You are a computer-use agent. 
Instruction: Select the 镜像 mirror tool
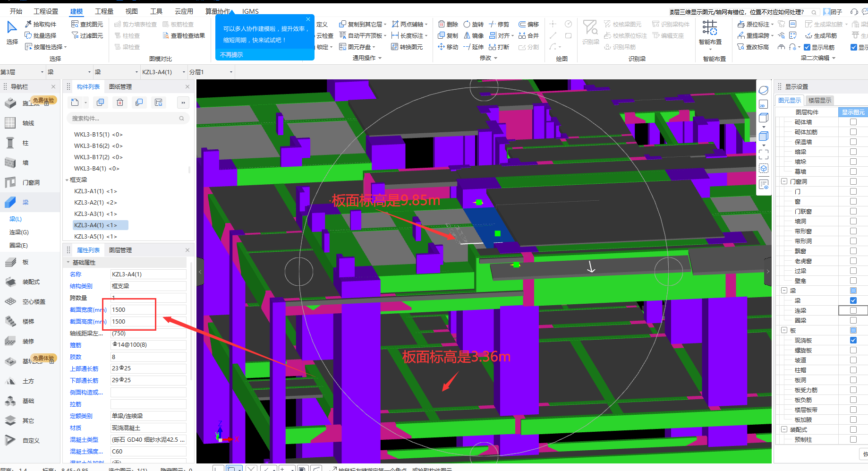pyautogui.click(x=473, y=35)
